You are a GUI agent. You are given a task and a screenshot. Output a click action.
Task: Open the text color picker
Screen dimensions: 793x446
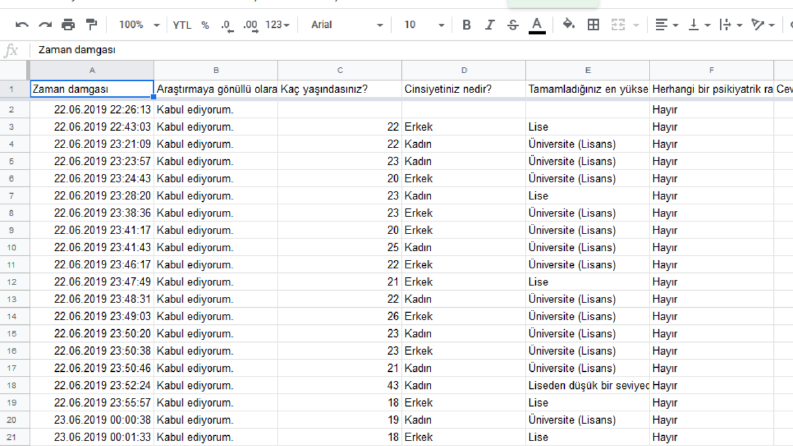point(537,25)
